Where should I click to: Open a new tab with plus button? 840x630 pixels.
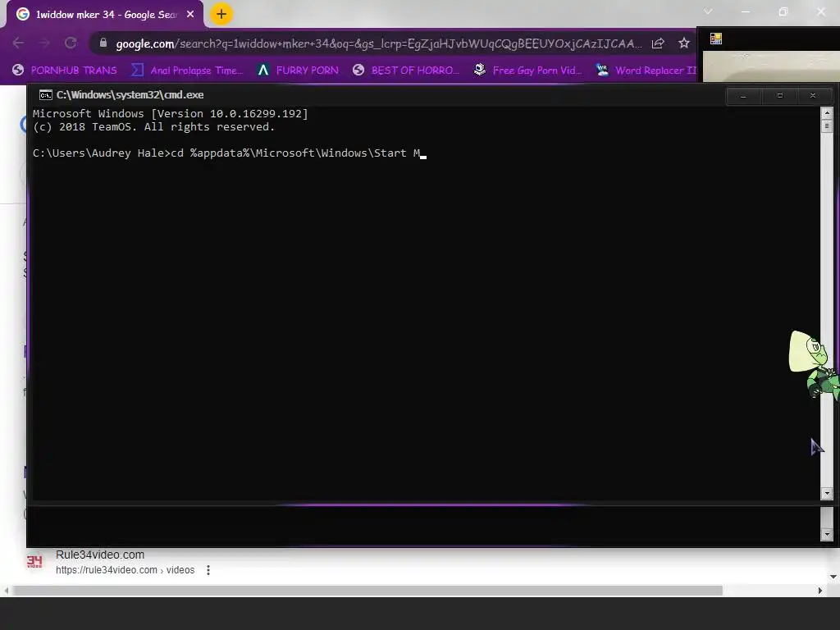(221, 14)
